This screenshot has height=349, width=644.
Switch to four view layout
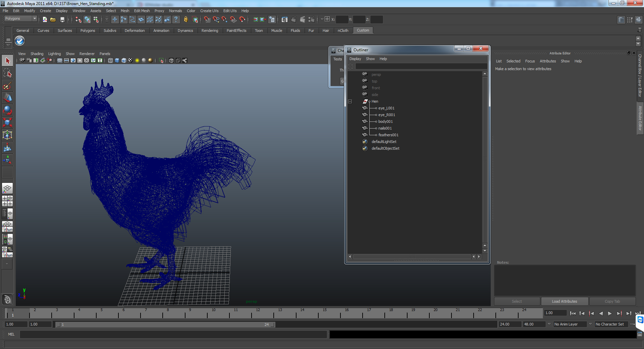pos(7,201)
